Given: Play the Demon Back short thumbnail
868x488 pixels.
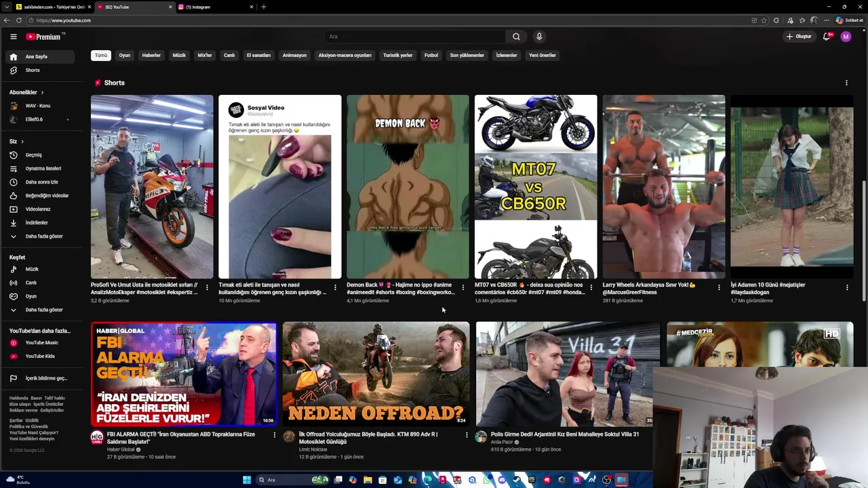Looking at the screenshot, I should pos(408,186).
